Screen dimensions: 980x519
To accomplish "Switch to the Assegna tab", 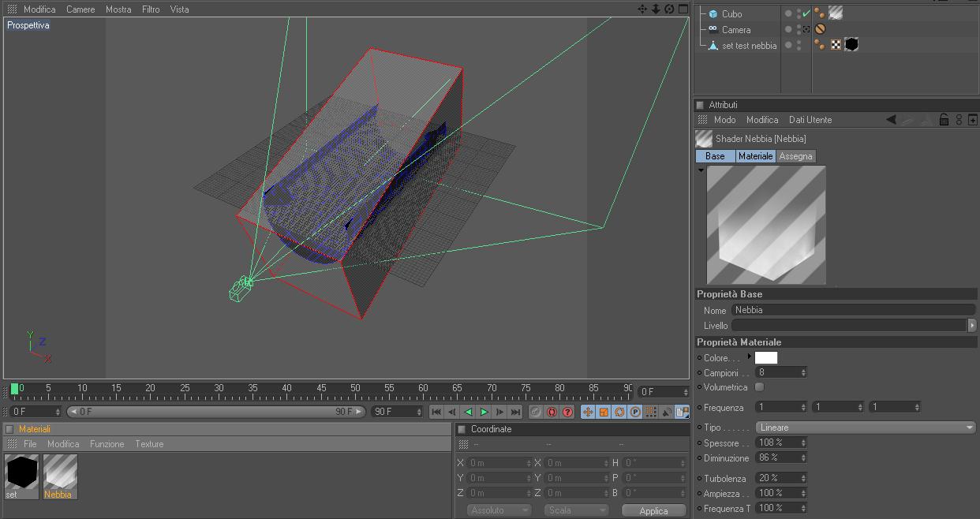I will pos(795,156).
